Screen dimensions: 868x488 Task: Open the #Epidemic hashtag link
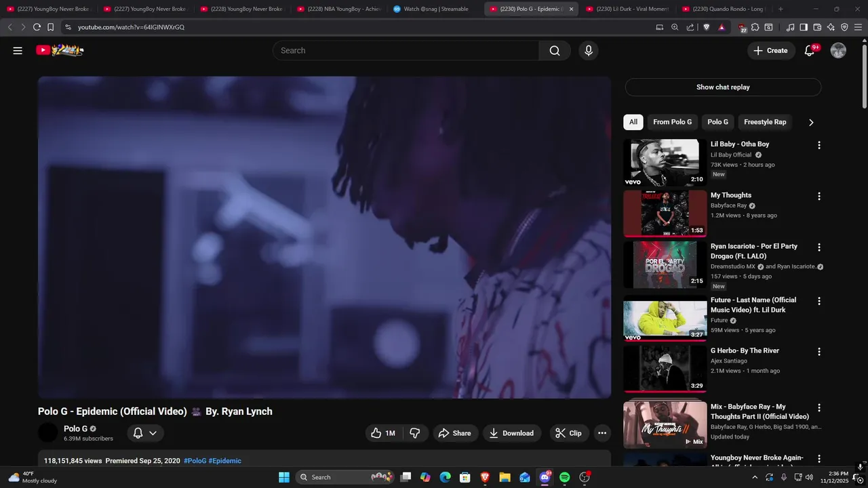(x=224, y=461)
